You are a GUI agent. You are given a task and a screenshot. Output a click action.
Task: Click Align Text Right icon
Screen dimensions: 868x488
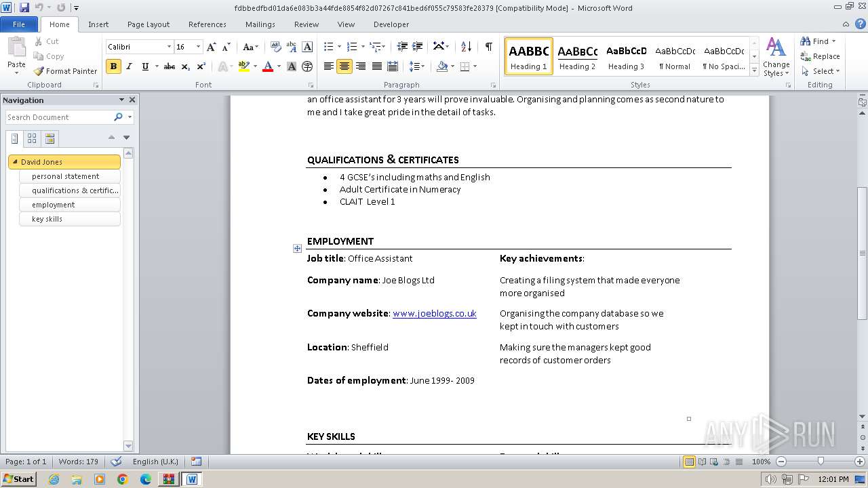[361, 66]
